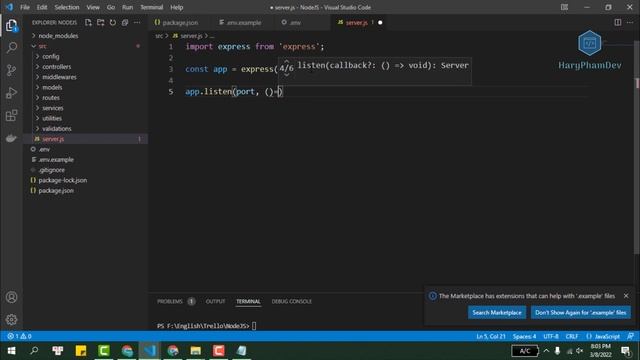Open Source Control view
This screenshot has height=360, width=640.
tap(11, 70)
